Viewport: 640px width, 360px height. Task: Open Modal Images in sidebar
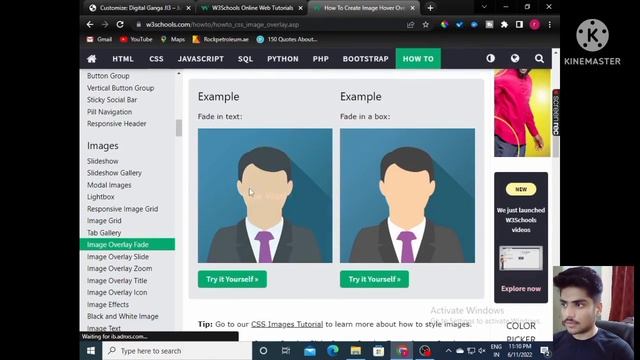pos(109,185)
